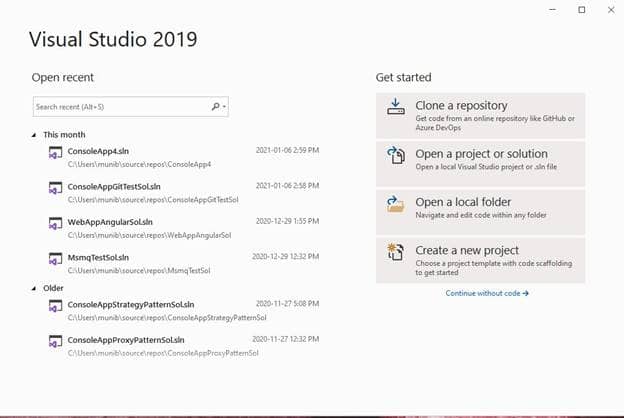Follow the Continue without code link

(487, 293)
